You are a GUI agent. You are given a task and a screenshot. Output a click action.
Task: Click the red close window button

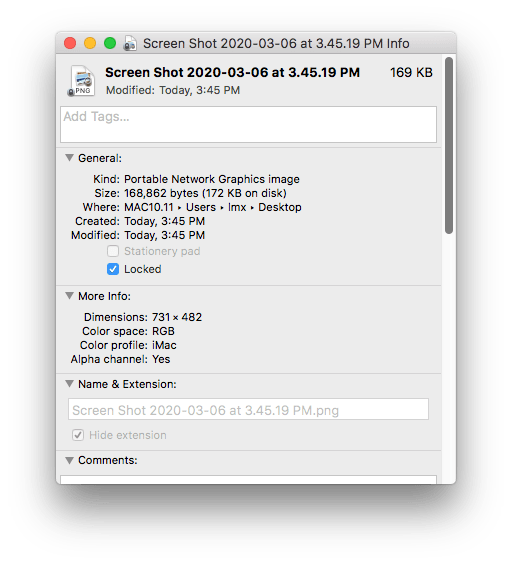(70, 43)
